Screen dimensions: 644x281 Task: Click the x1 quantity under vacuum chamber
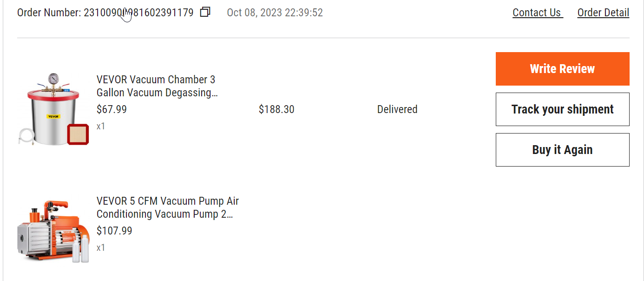coord(101,126)
